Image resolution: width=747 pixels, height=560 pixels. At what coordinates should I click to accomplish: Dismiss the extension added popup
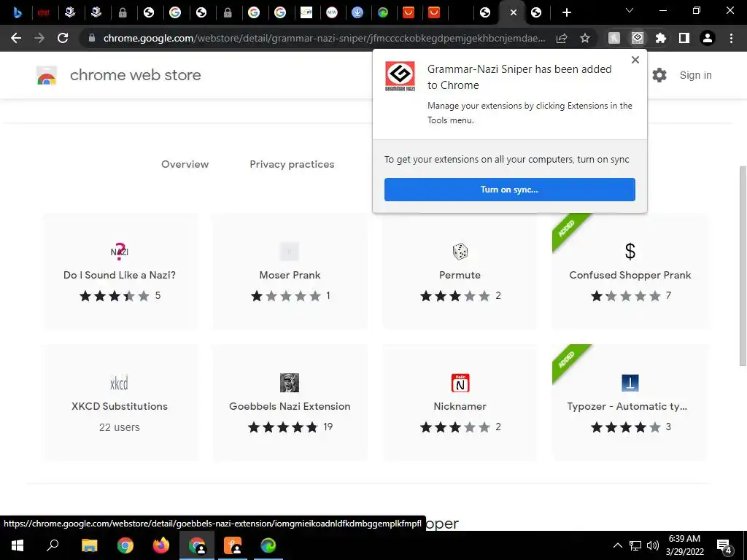(635, 60)
